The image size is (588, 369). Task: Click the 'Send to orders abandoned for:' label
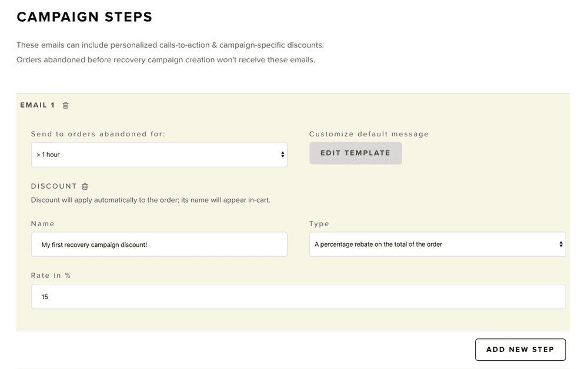click(98, 134)
